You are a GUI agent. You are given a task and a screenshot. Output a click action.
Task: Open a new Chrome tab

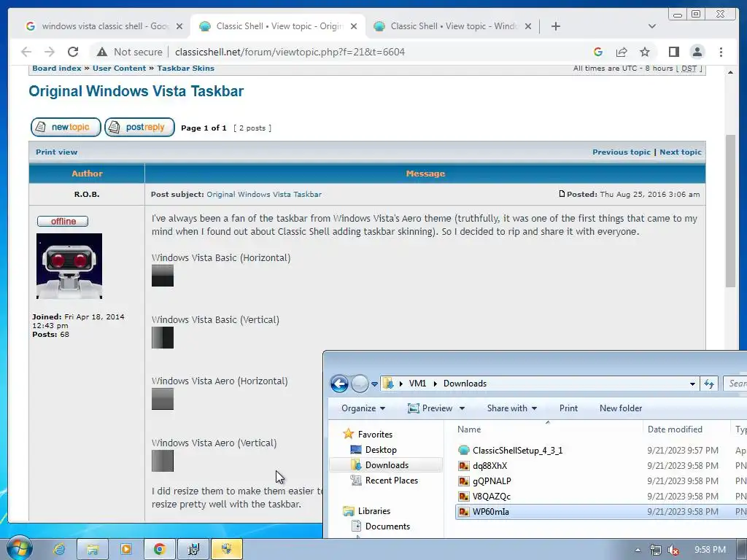(555, 26)
